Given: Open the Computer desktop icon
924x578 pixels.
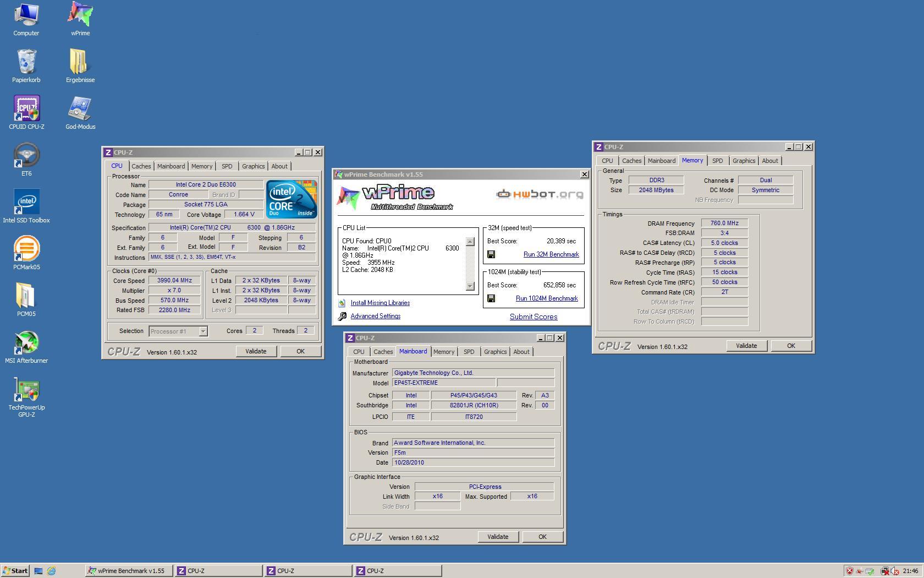Looking at the screenshot, I should pyautogui.click(x=26, y=20).
